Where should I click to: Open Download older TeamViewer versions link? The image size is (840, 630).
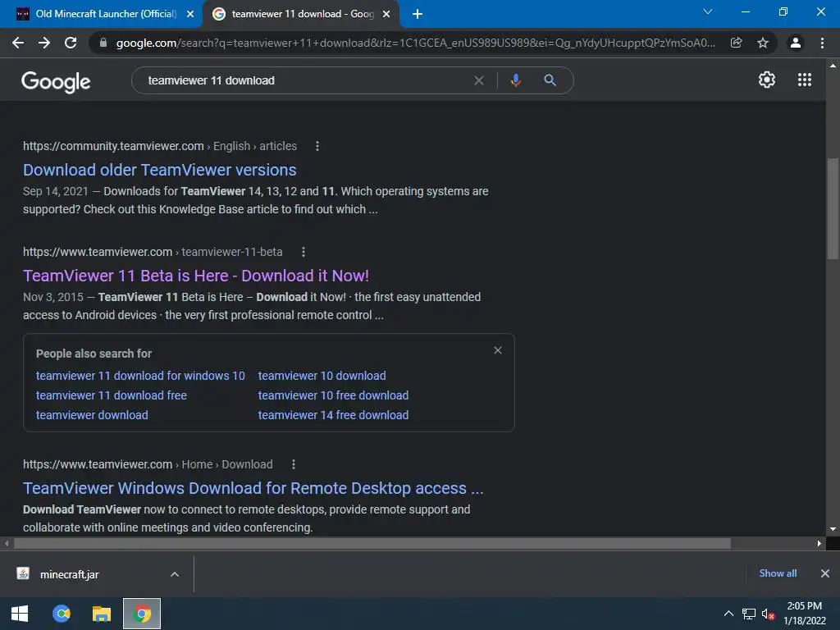click(x=160, y=170)
